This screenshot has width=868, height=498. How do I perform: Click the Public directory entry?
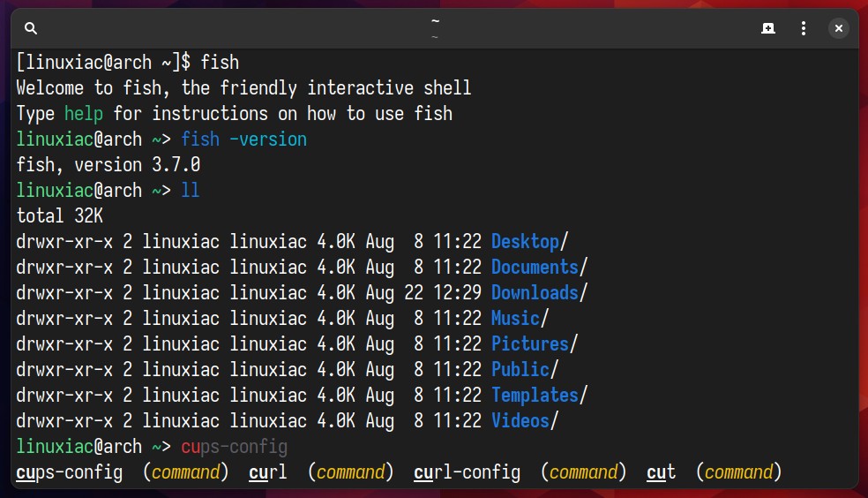tap(520, 369)
